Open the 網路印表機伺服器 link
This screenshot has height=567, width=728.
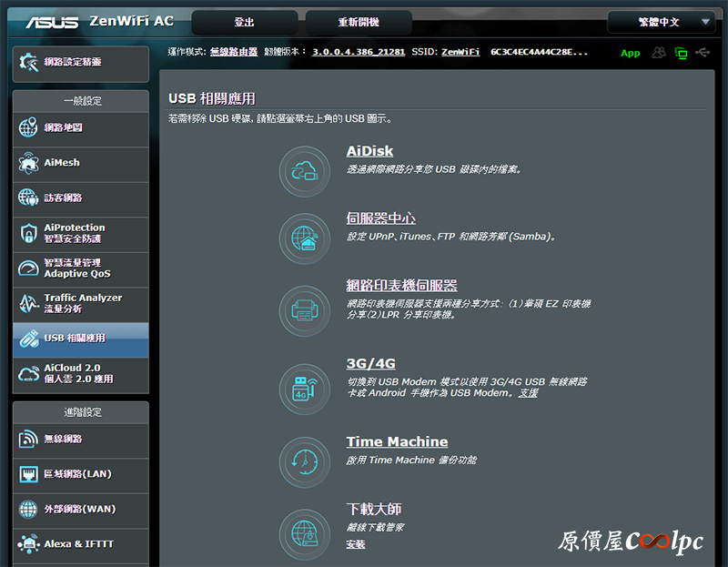[x=401, y=285]
